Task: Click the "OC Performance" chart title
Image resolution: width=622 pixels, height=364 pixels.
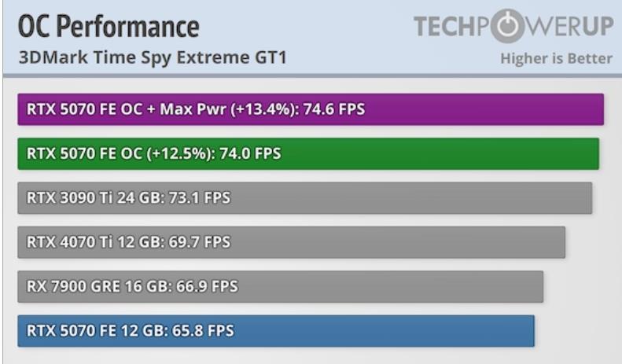Action: 109,27
